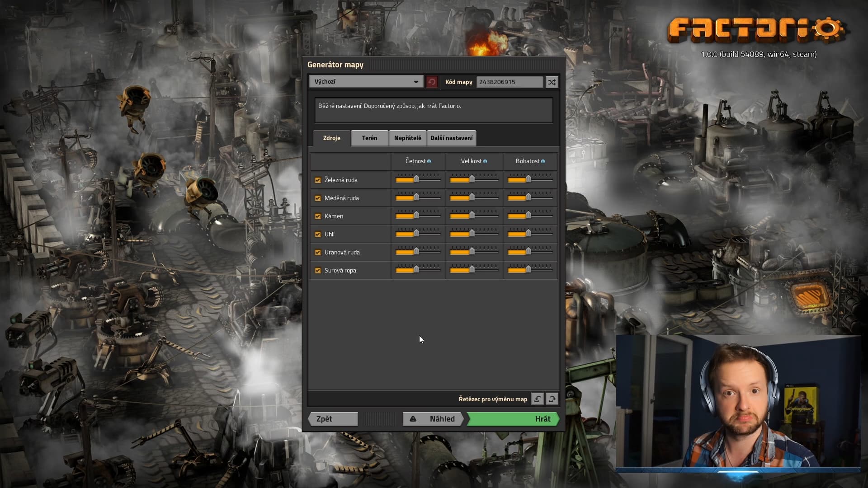Click the info icon next to Četnost
The image size is (868, 488).
[x=429, y=161]
